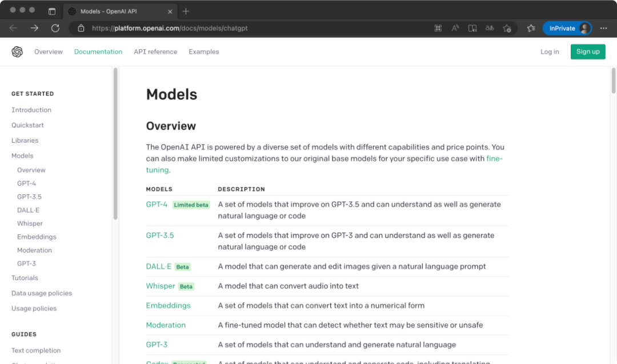Click the sidebar's vertical scrollbar
Image resolution: width=617 pixels, height=364 pixels.
[115, 143]
